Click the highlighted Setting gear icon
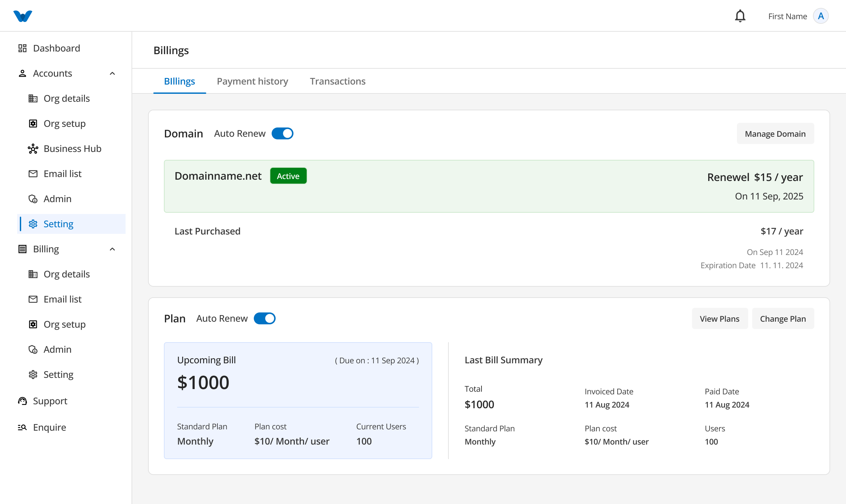The image size is (846, 504). pyautogui.click(x=33, y=224)
